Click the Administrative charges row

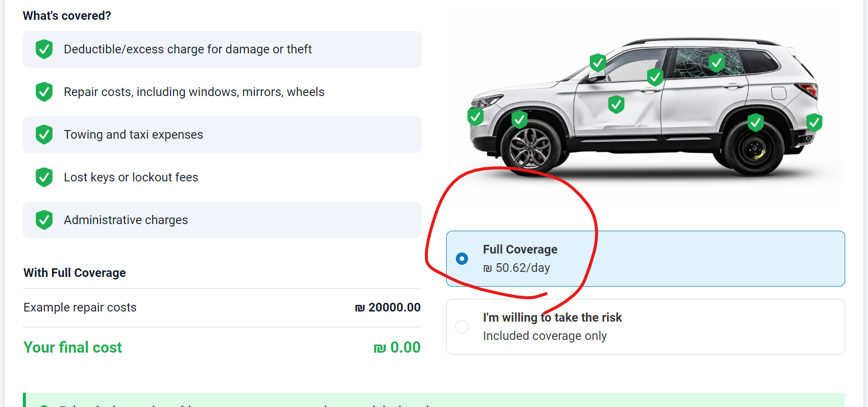click(x=222, y=220)
